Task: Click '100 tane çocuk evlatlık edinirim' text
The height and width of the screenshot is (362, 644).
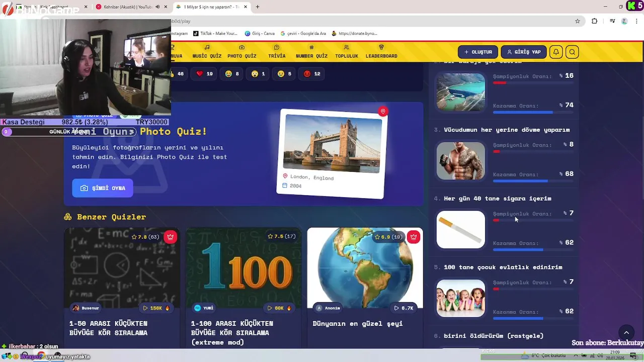Action: 503,267
